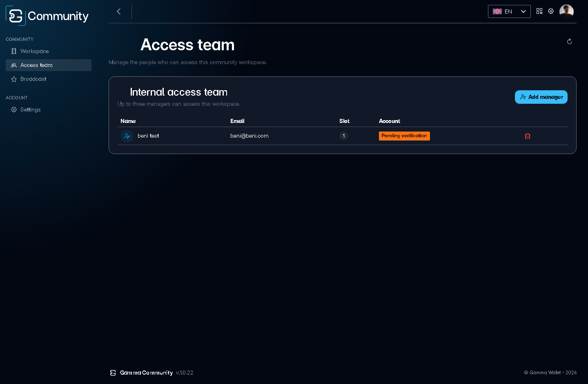Click the slot number 1 badge
The width and height of the screenshot is (588, 384).
[344, 136]
